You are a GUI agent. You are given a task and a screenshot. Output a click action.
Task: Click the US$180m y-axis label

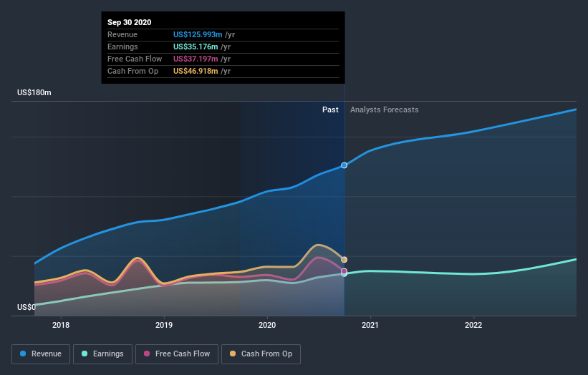pyautogui.click(x=34, y=92)
